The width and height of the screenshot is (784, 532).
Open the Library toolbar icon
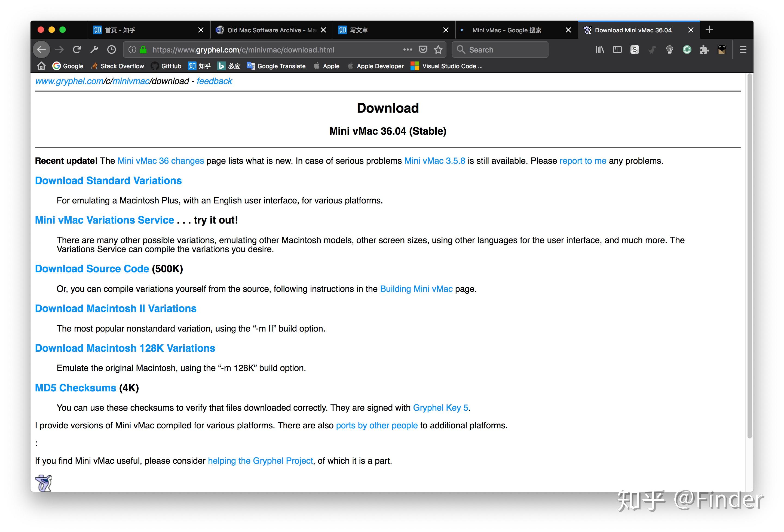(600, 50)
